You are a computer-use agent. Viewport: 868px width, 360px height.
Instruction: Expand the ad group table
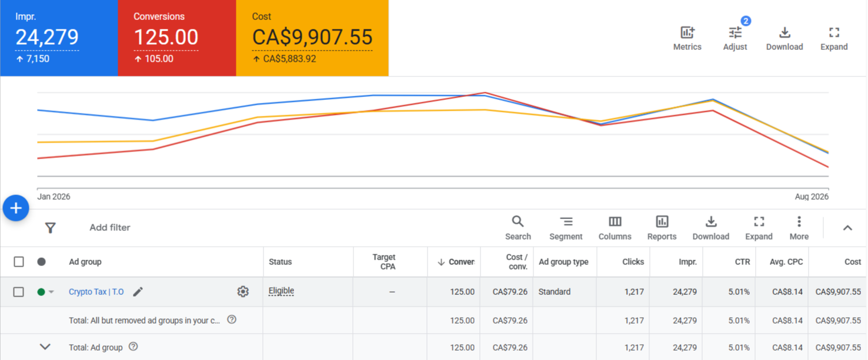point(759,228)
